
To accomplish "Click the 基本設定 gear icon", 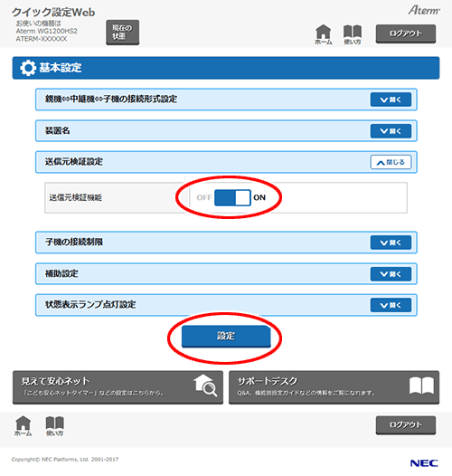I will [x=28, y=68].
